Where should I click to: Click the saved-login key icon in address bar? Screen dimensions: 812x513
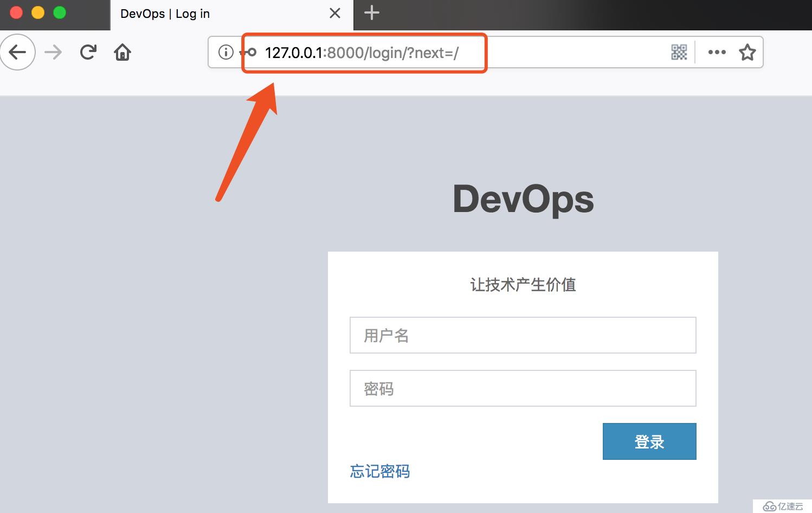248,53
